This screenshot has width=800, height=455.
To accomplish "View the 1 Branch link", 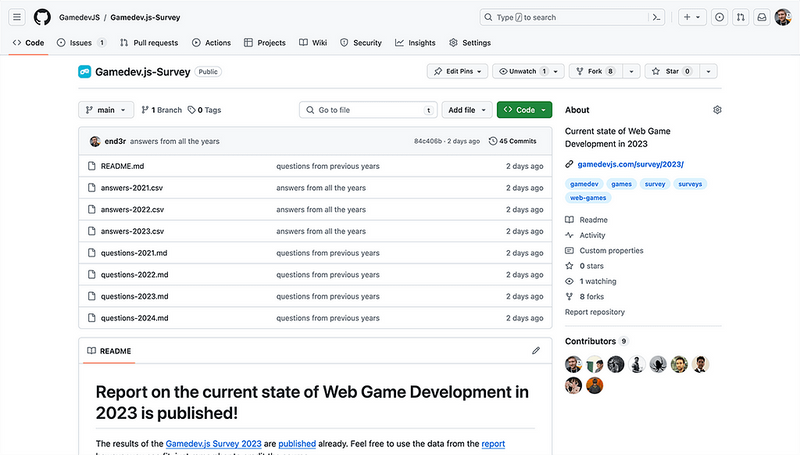I will 161,110.
